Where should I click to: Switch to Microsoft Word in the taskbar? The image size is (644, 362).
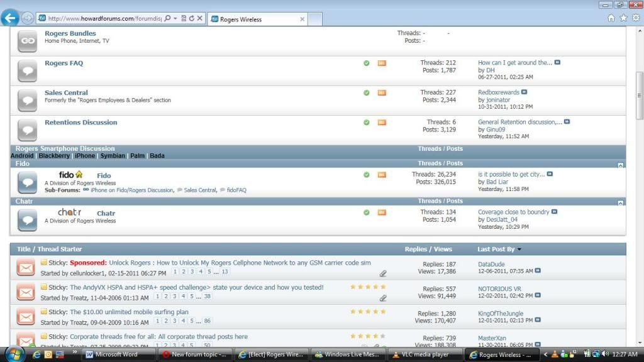pyautogui.click(x=119, y=354)
